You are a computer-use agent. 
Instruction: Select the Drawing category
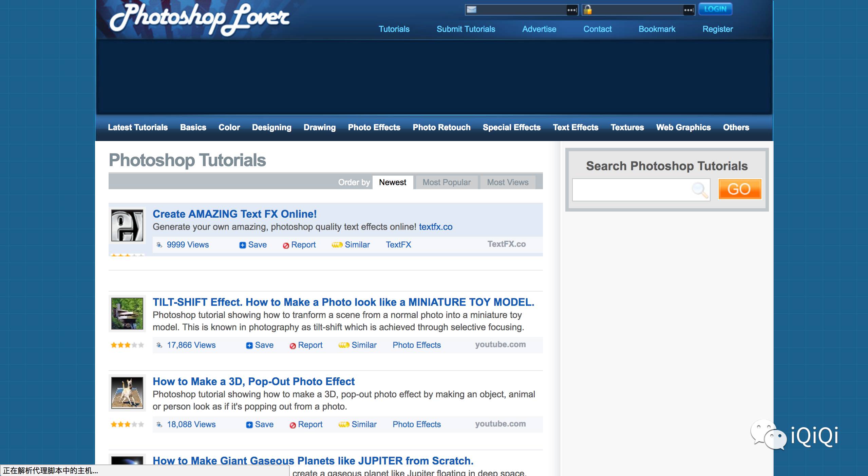(320, 127)
